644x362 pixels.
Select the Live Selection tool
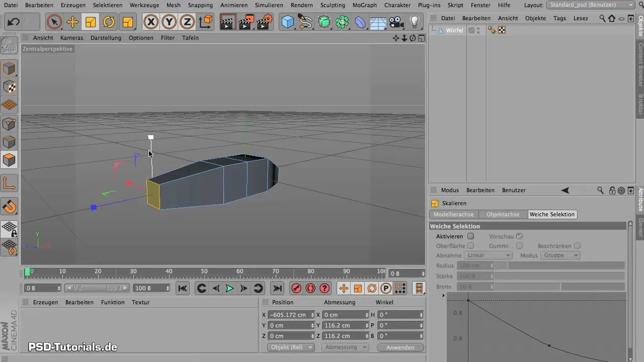click(54, 22)
